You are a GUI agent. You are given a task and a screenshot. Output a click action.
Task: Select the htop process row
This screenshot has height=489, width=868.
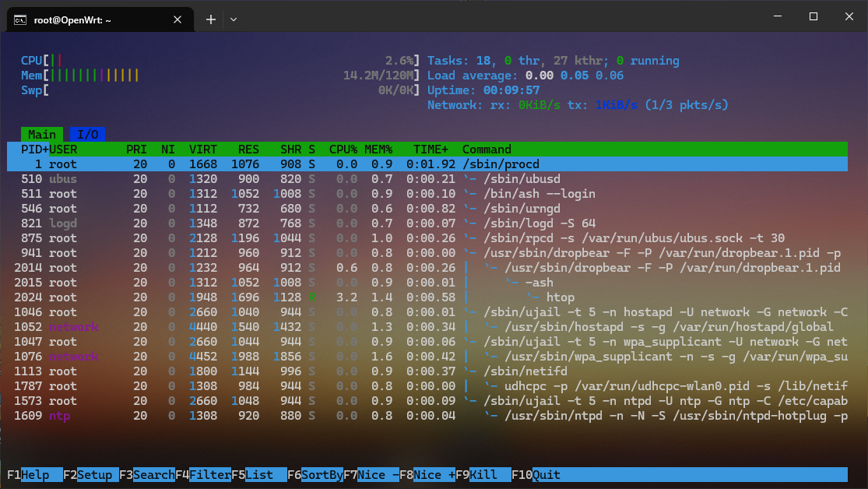[x=427, y=298]
